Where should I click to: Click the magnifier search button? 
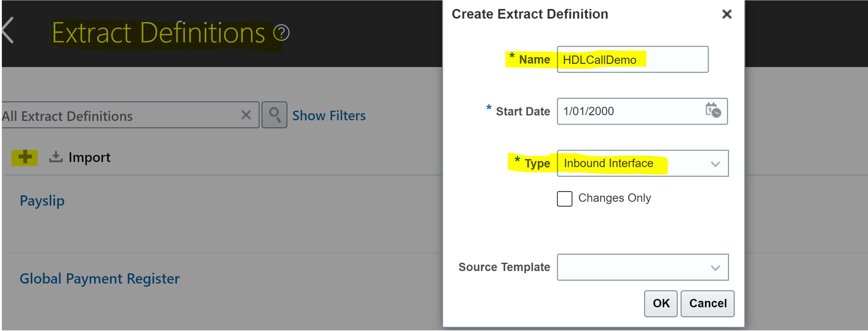click(x=274, y=115)
